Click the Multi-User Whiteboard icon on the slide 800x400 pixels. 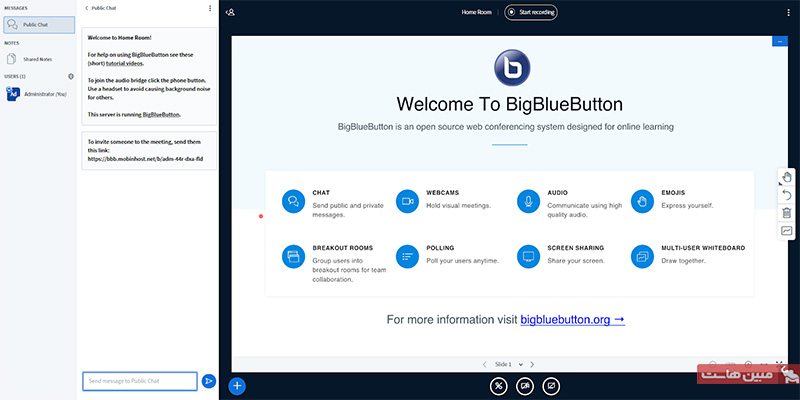pyautogui.click(x=642, y=256)
